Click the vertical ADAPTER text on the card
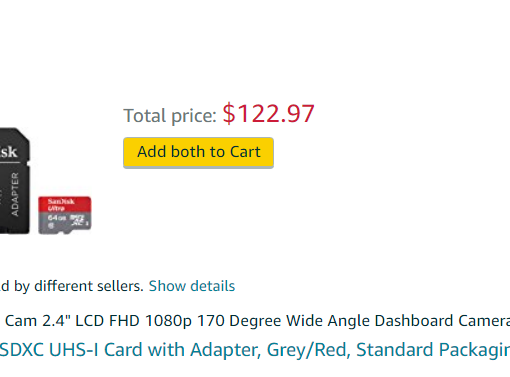 point(15,194)
